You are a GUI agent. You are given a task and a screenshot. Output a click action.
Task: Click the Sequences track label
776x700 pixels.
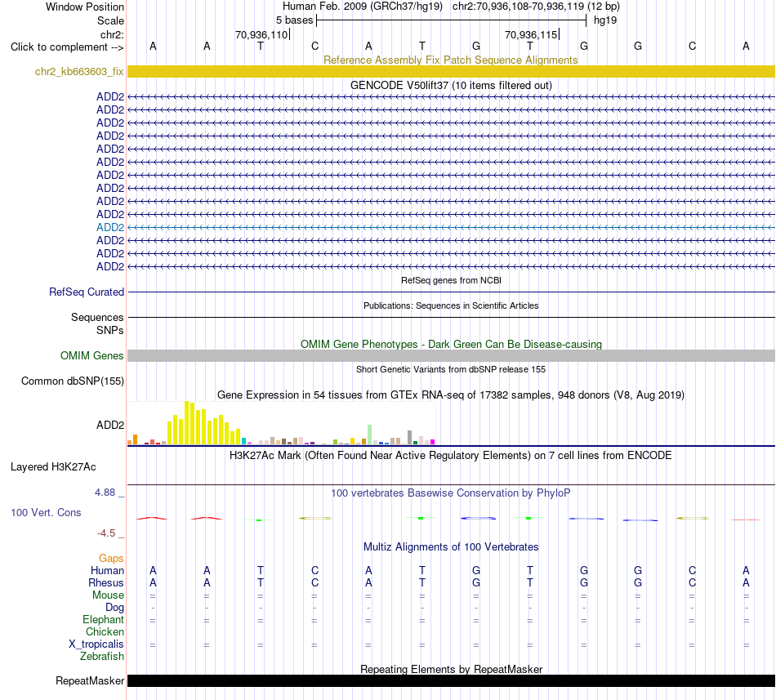click(x=97, y=317)
